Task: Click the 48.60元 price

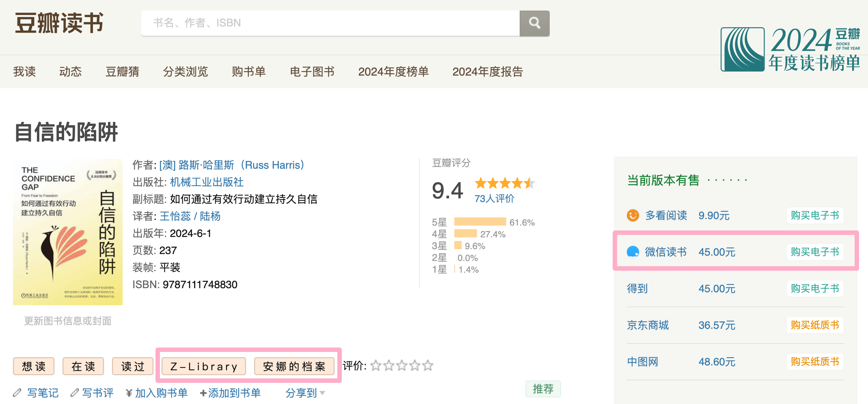Action: tap(717, 362)
